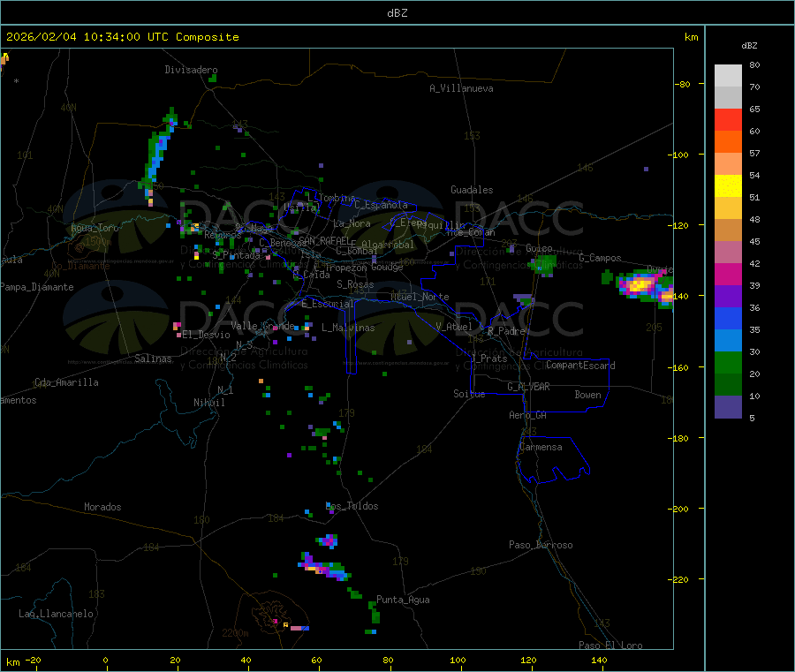The height and width of the screenshot is (672, 795).
Task: Click the -80 km vertical axis tick label
Action: click(x=683, y=84)
